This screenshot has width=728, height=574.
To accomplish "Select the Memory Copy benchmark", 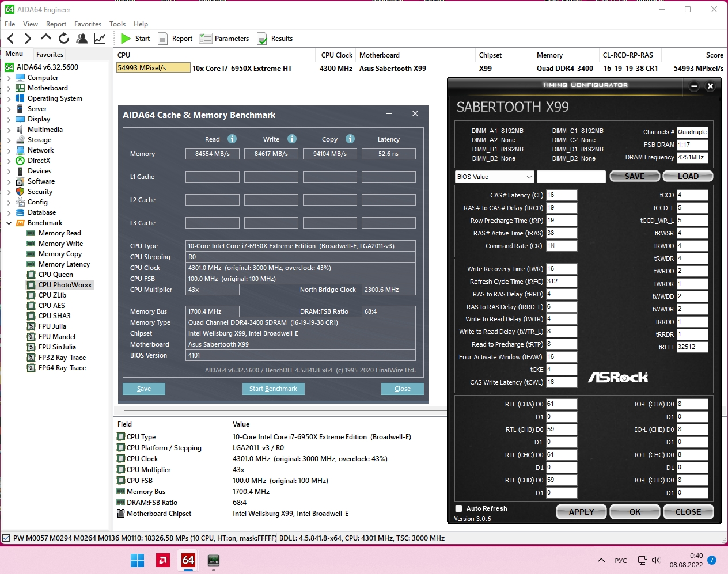I will 60,254.
